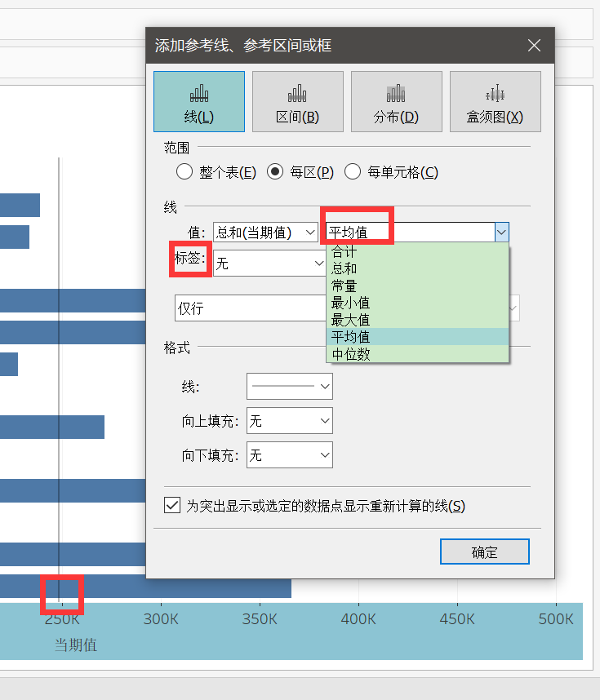The height and width of the screenshot is (700, 600).
Task: Open the 分布(D) distribution tab
Action: tap(396, 101)
